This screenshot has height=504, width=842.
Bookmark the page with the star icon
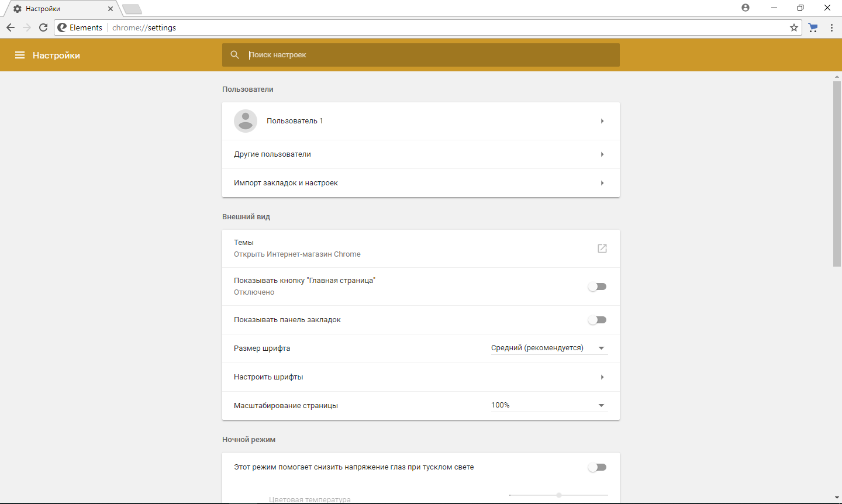(793, 27)
